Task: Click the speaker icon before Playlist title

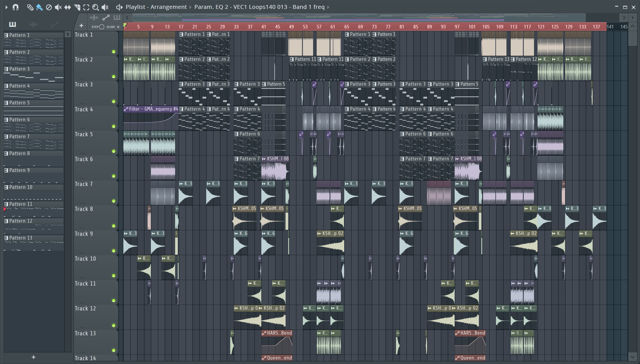Action: [x=119, y=7]
